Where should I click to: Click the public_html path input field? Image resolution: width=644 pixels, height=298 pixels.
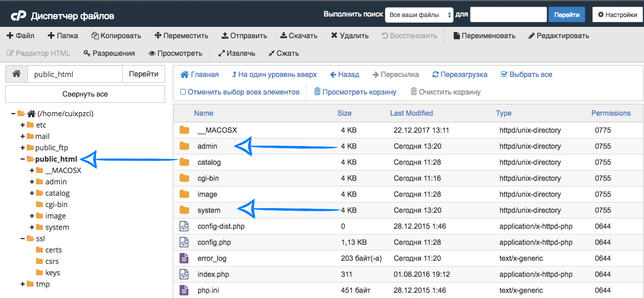[75, 74]
